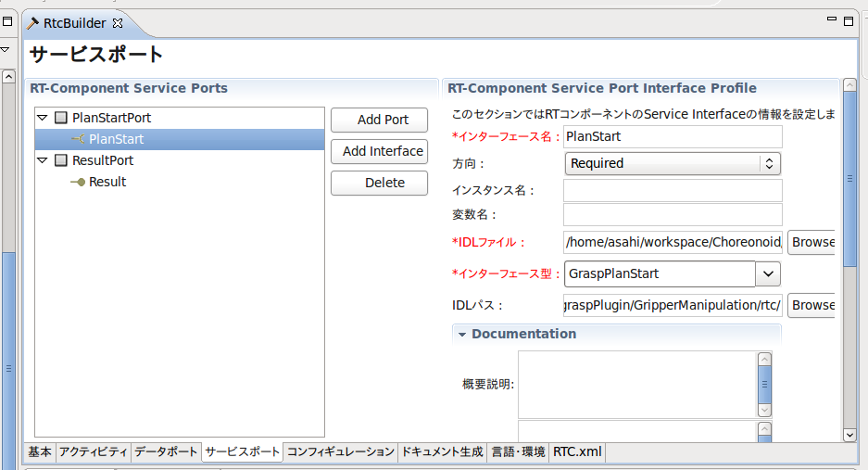Click the RtcBuilder hammer icon in editor tab
The height and width of the screenshot is (470, 868).
32,23
